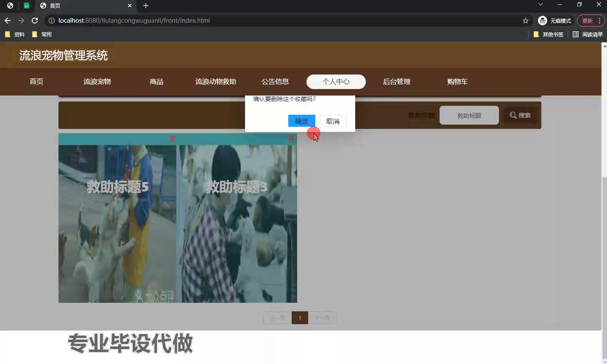Screen dimensions: 607x364
Task: Delete the 救助标题5 favorite via trash icon
Action: [x=173, y=139]
